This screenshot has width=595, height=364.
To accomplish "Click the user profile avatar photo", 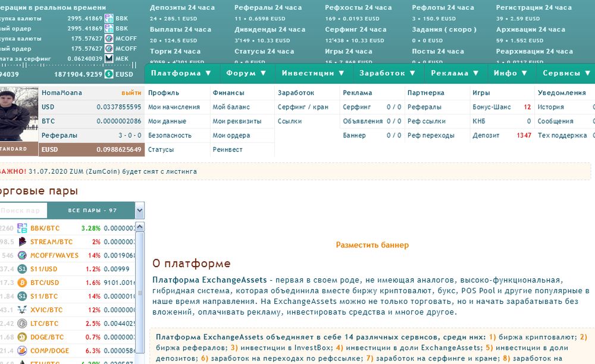I will pyautogui.click(x=18, y=114).
